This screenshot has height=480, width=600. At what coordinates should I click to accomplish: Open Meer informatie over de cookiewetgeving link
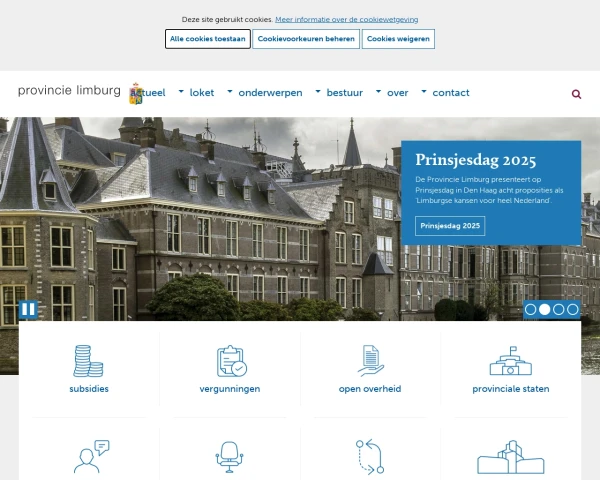click(347, 20)
